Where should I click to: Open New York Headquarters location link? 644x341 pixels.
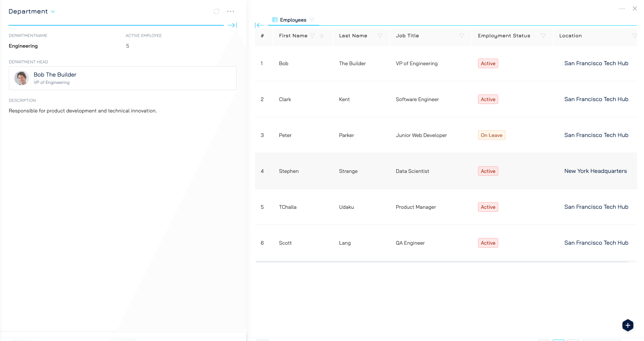click(595, 171)
